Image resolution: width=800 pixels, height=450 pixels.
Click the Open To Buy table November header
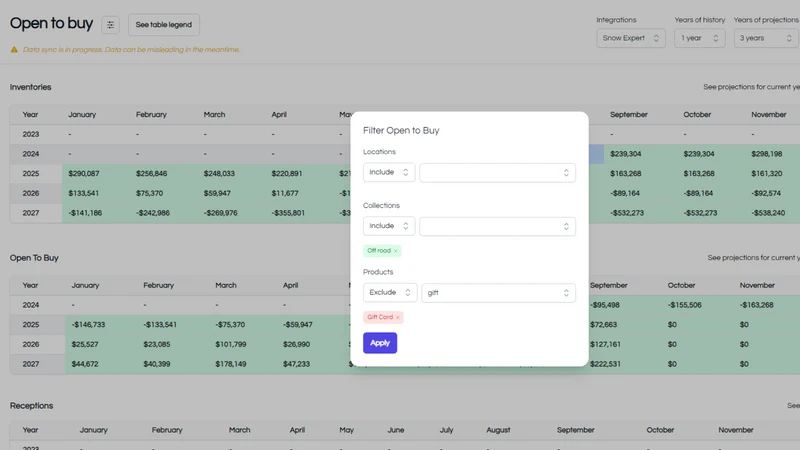click(x=757, y=286)
